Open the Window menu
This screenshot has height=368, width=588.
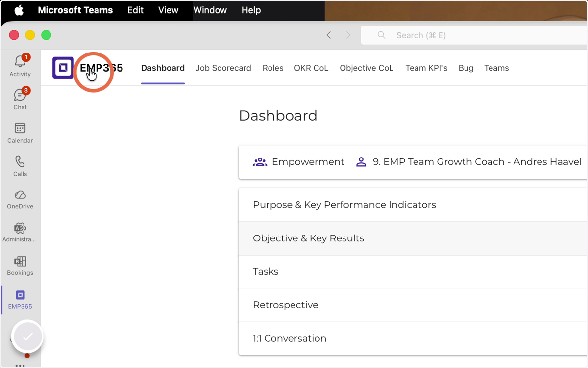point(210,10)
